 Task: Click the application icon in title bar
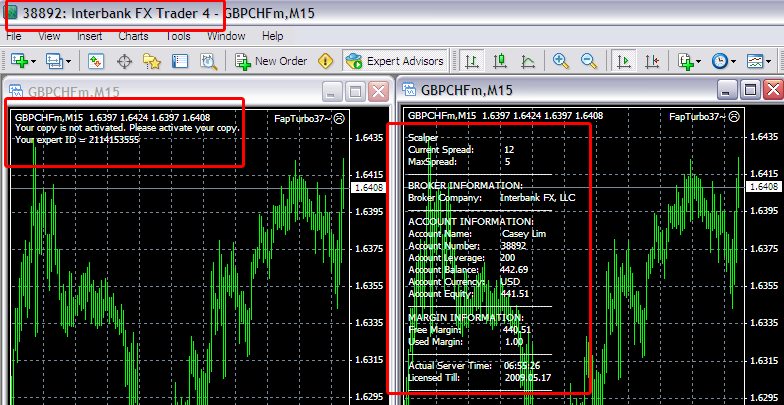click(x=11, y=13)
